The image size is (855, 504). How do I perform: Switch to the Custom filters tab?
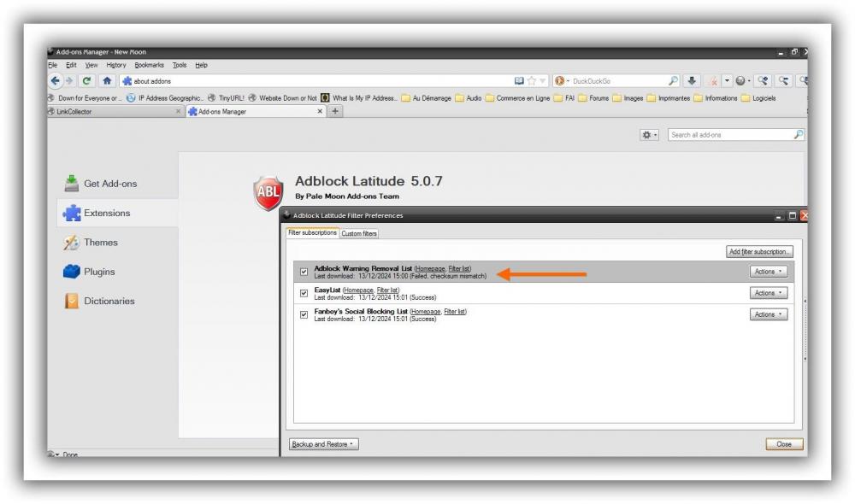(x=359, y=234)
